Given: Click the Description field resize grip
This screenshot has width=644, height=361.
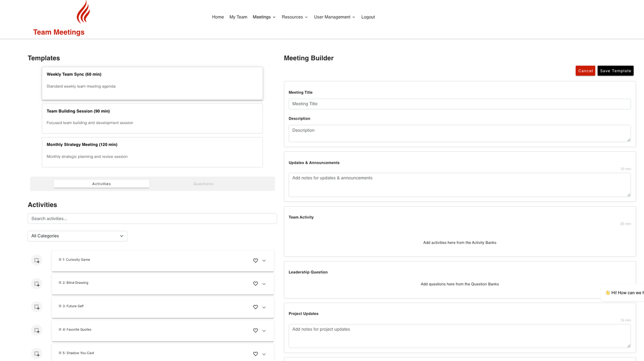Looking at the screenshot, I should coord(628,140).
